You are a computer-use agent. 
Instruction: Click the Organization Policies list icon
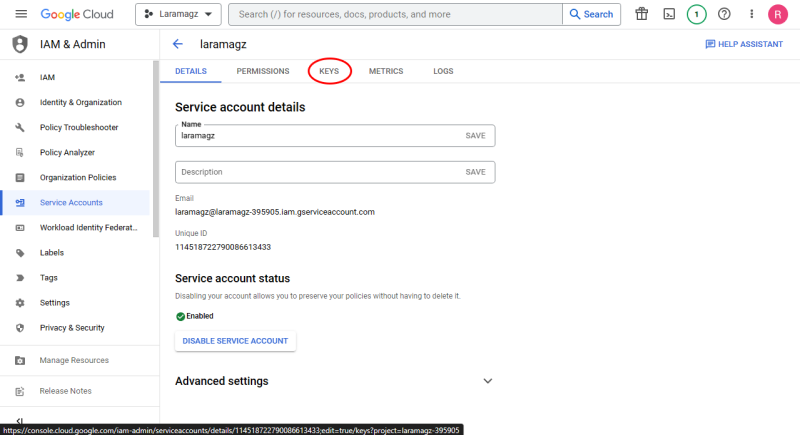click(x=20, y=177)
